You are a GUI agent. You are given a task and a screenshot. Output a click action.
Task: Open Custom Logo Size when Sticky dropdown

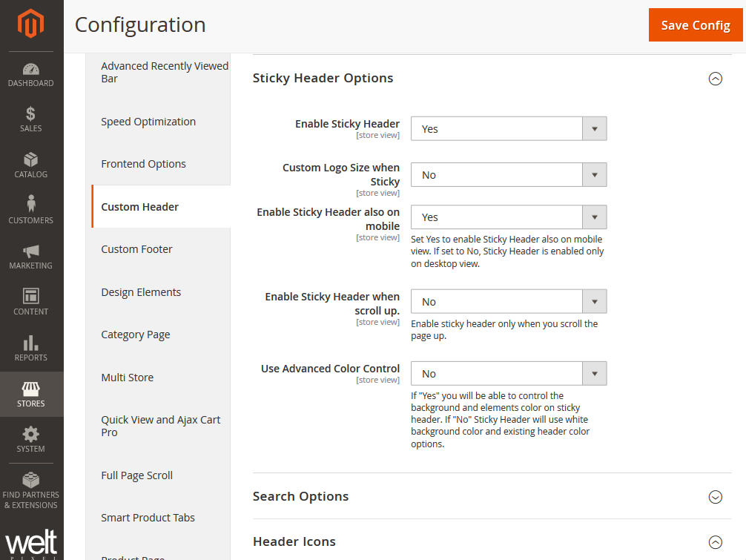[509, 175]
